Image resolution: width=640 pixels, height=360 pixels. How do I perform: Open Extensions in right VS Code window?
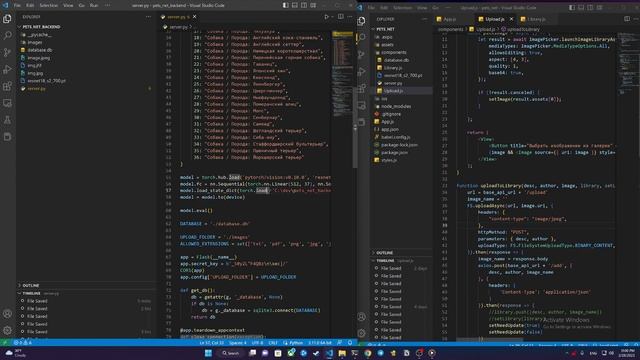361,88
